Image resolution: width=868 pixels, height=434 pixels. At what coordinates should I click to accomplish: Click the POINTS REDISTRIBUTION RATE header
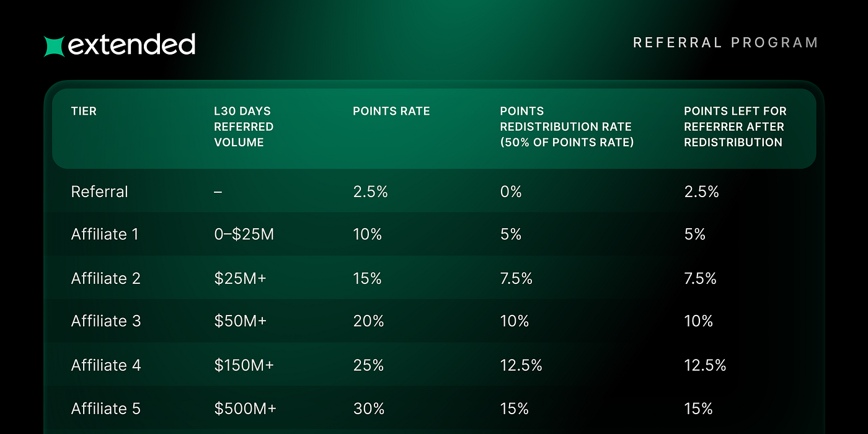click(x=566, y=126)
